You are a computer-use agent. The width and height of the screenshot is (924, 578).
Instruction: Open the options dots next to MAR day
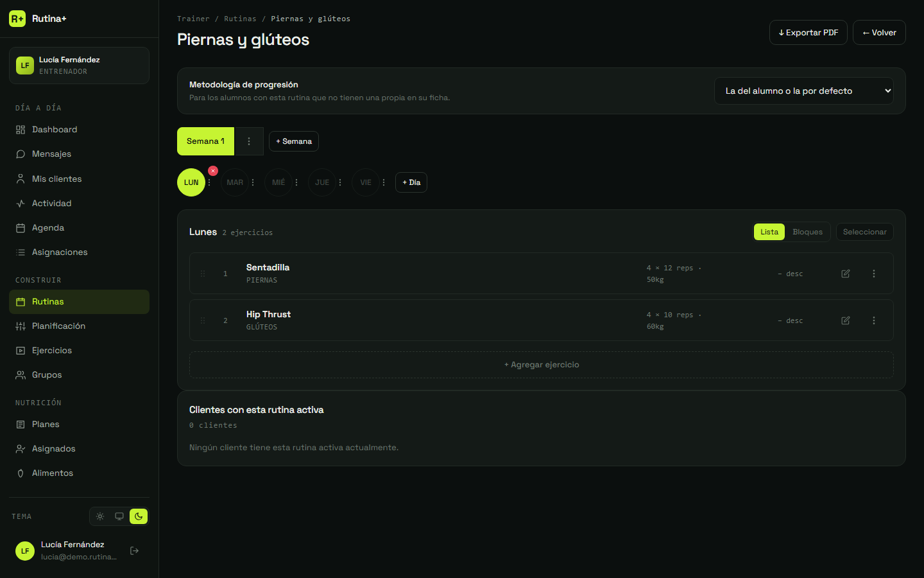[253, 182]
